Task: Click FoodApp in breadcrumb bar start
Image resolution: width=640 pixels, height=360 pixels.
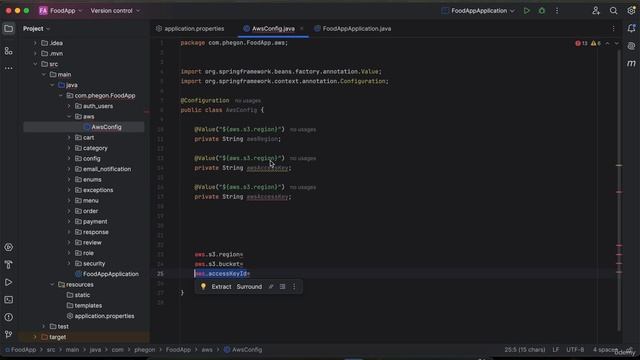Action: click(x=20, y=350)
